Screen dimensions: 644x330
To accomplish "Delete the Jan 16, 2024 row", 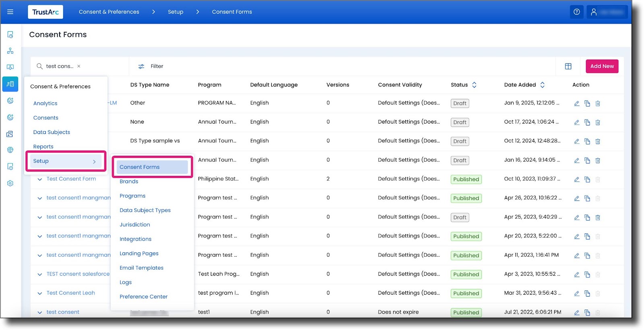I will (x=598, y=161).
